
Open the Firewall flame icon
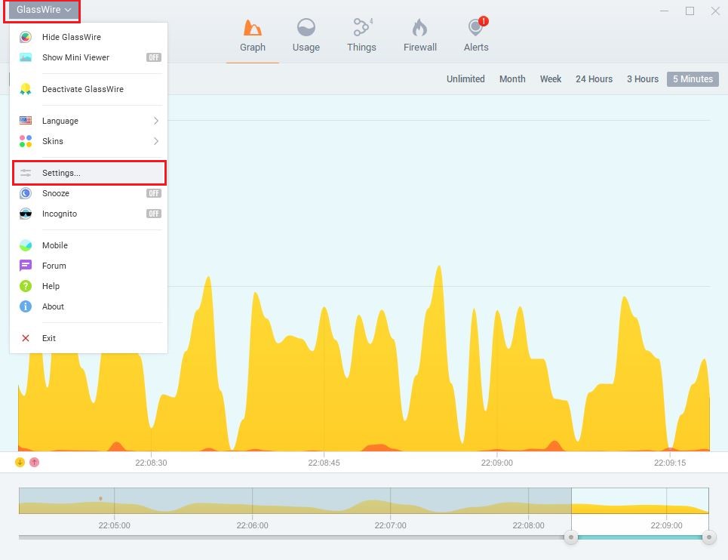coord(419,27)
